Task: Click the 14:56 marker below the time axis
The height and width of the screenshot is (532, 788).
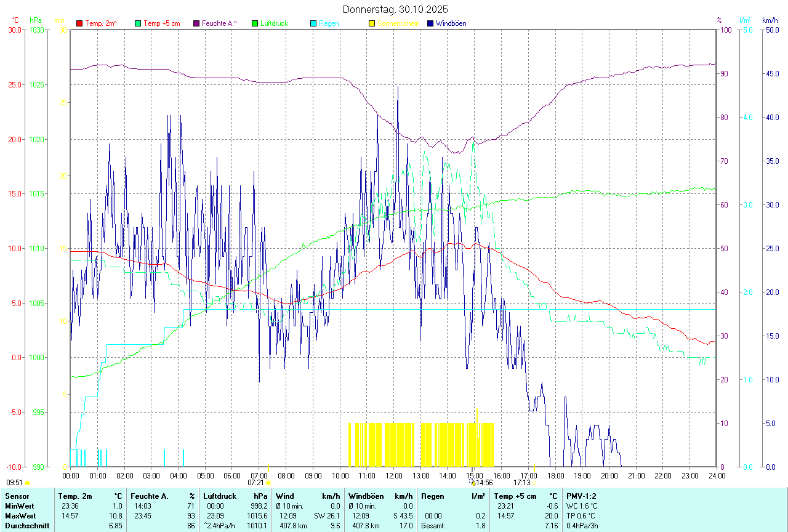Action: coord(483,483)
